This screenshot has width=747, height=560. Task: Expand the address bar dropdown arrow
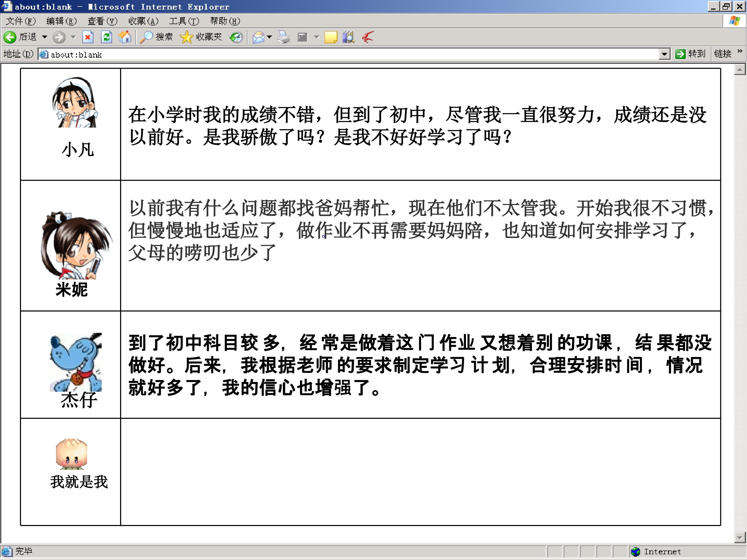click(x=665, y=54)
